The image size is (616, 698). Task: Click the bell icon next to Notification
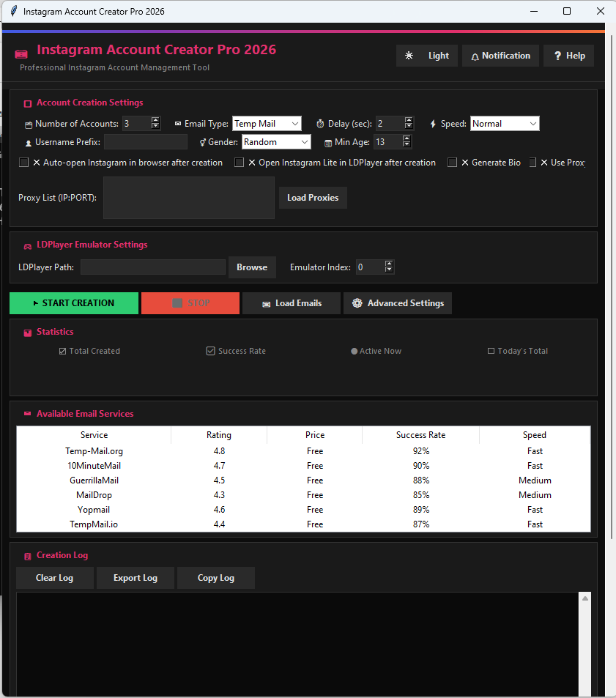point(475,56)
